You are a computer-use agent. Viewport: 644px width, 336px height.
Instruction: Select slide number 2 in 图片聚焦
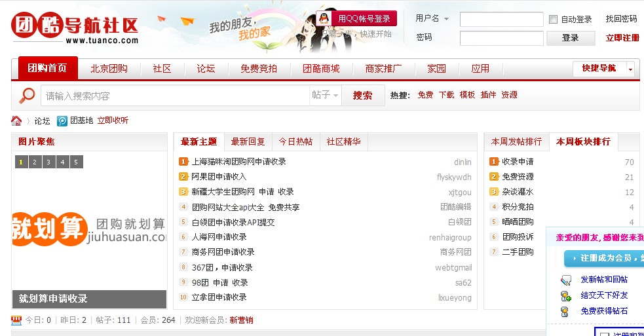35,162
